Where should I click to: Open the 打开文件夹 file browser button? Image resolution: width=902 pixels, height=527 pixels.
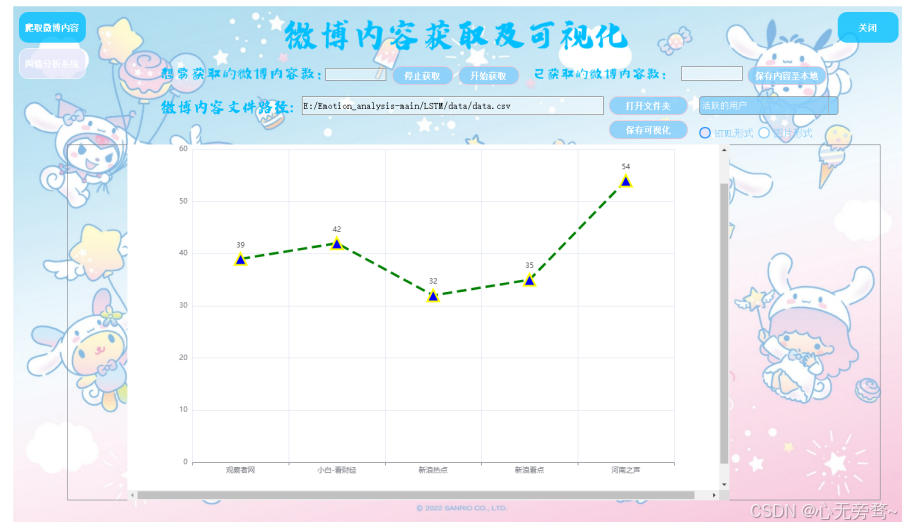tap(648, 106)
